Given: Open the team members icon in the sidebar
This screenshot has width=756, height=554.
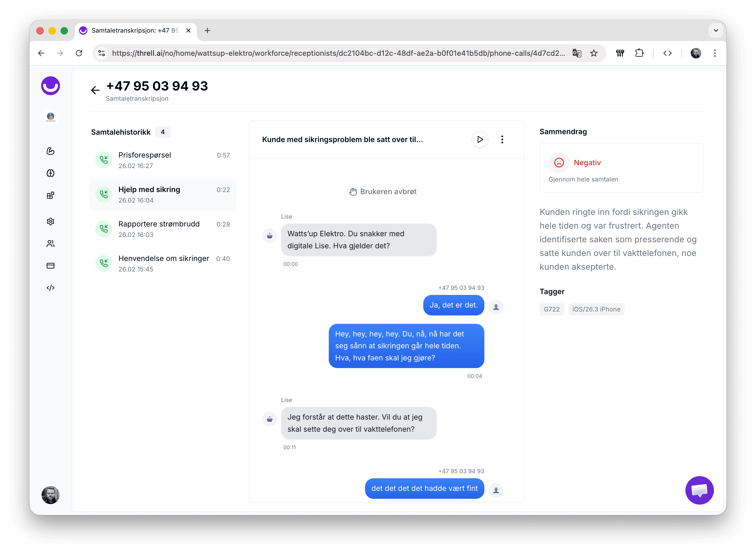Looking at the screenshot, I should tap(50, 244).
